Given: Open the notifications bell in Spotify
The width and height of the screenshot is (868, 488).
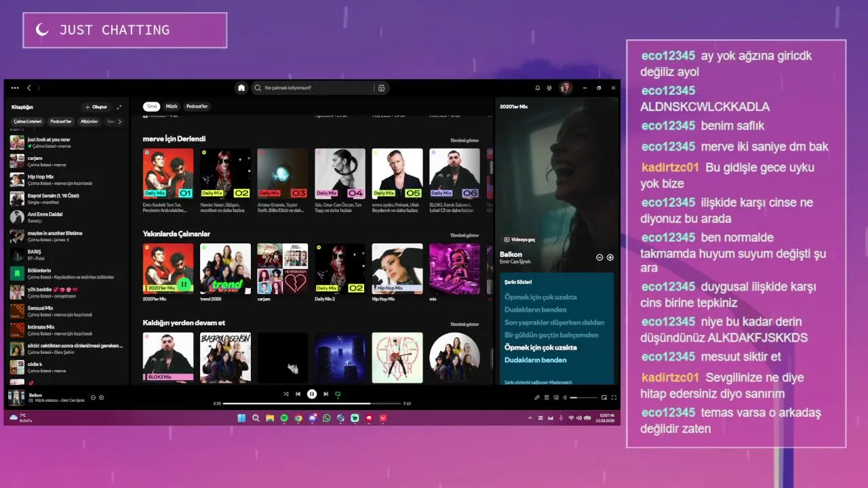Looking at the screenshot, I should tap(538, 88).
